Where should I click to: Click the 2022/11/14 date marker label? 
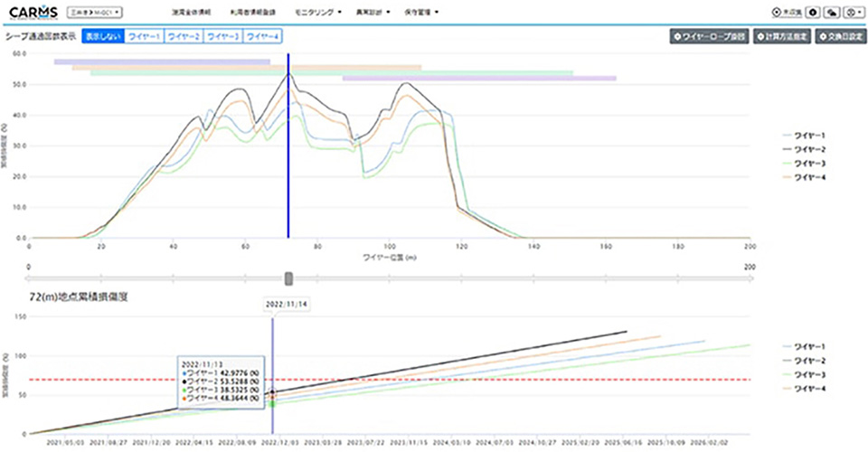(x=287, y=305)
